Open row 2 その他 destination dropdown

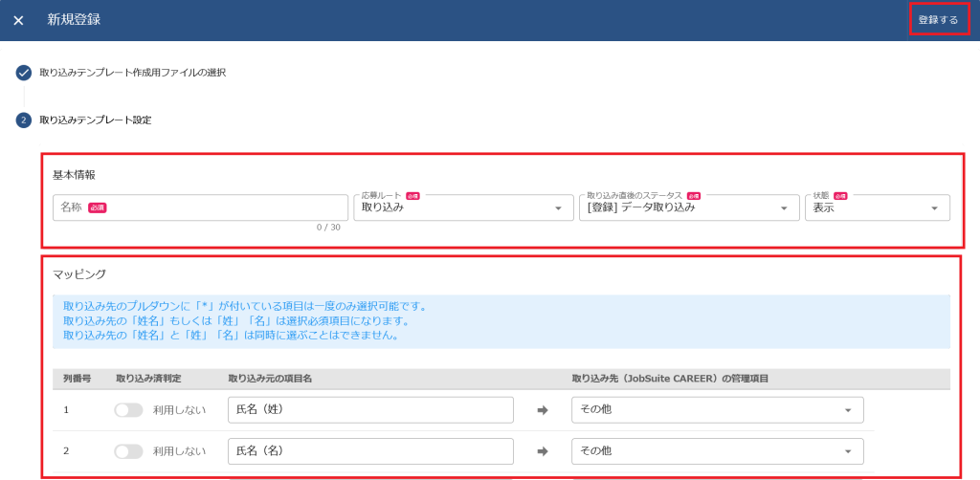(x=717, y=451)
